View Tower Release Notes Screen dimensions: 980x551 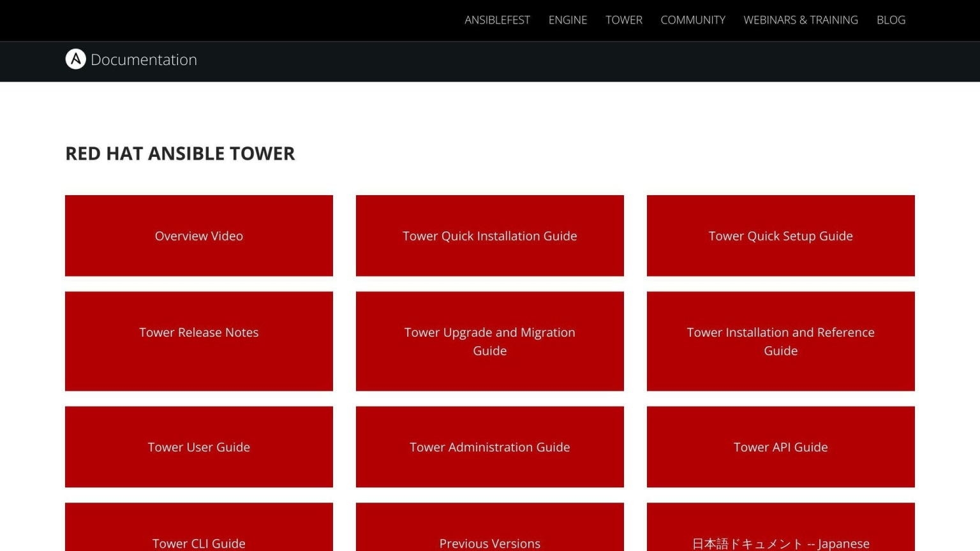click(199, 341)
